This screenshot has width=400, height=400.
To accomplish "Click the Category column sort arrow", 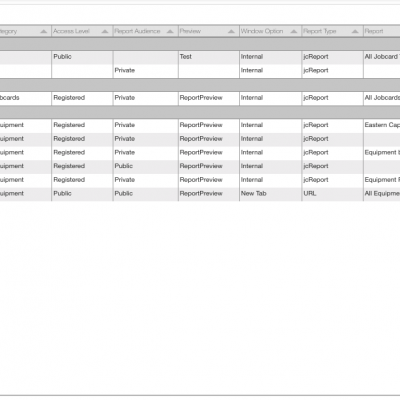I will tap(43, 31).
